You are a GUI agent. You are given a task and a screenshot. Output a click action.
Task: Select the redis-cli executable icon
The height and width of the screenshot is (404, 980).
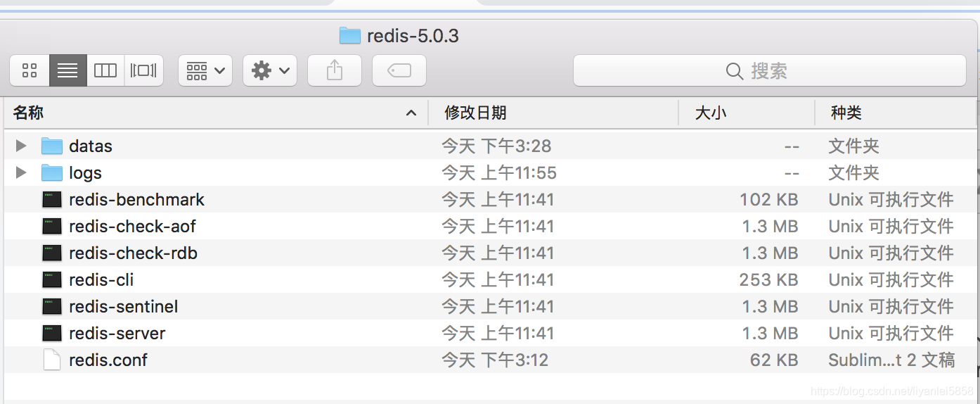click(52, 279)
